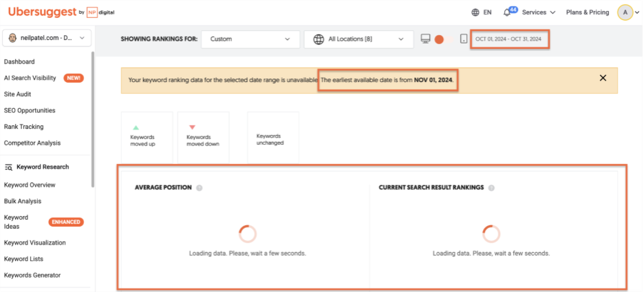Go to Dashboard in sidebar

point(19,62)
